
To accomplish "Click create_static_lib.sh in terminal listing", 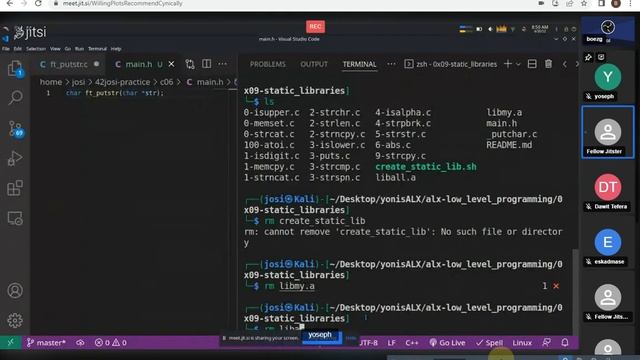I will point(426,167).
